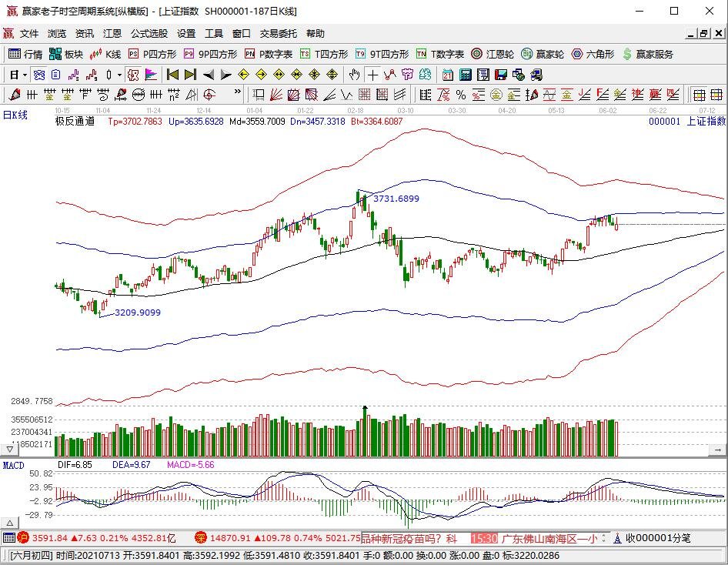Jump to first bar with skip-back icon
The height and width of the screenshot is (565, 728).
tap(172, 75)
